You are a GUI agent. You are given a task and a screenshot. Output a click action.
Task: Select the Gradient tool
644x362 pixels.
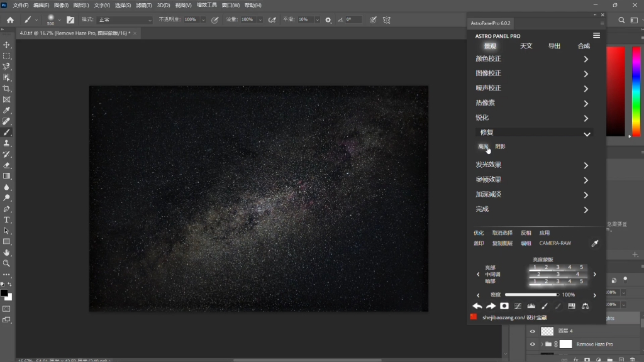coord(6,176)
